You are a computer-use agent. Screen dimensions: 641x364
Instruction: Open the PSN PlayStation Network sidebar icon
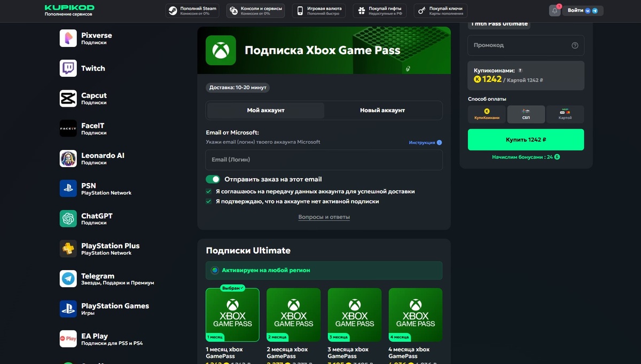coord(68,188)
